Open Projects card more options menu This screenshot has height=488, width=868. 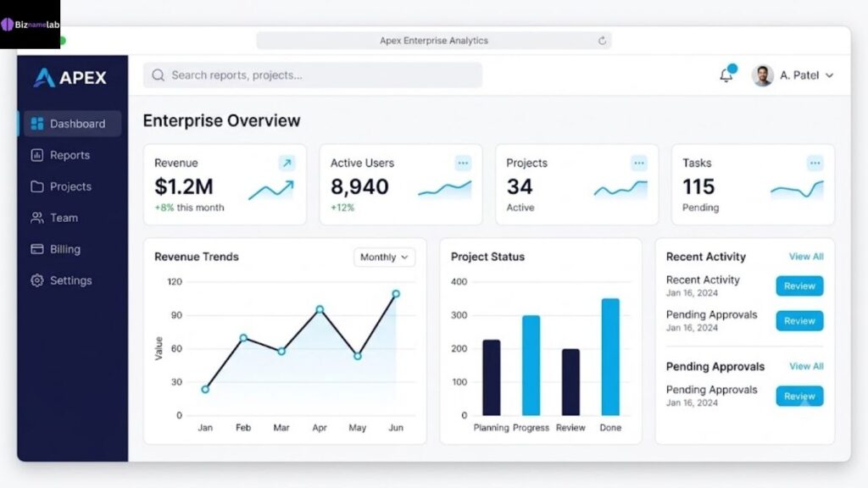tap(639, 163)
